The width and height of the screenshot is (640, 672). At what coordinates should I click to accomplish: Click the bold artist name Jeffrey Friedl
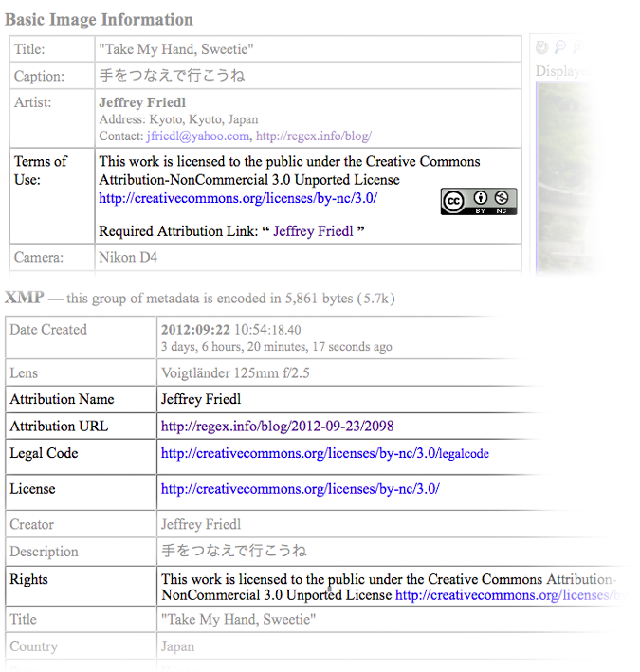(x=142, y=102)
